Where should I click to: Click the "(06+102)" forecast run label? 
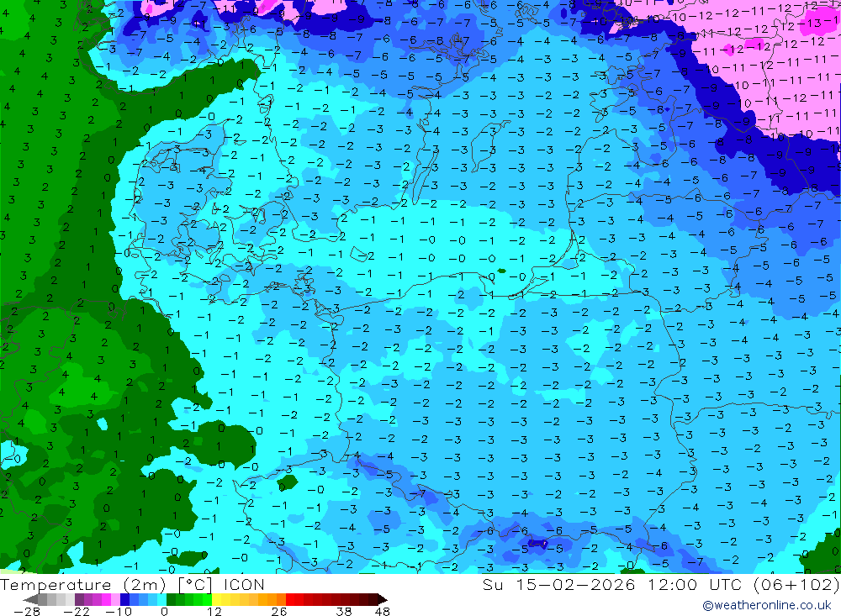796,584
